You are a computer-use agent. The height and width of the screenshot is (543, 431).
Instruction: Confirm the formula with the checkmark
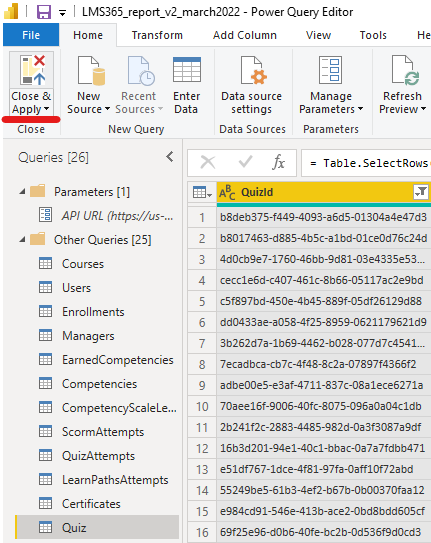click(245, 162)
